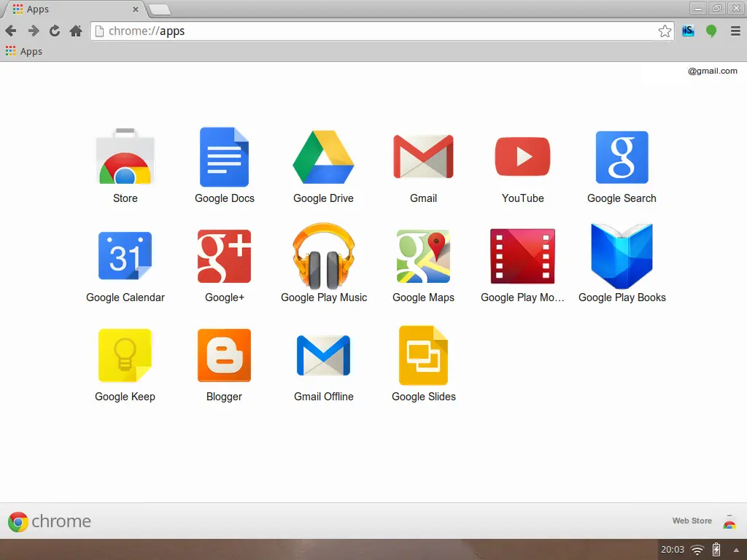Viewport: 747px width, 560px height.
Task: Open Google Play Music
Action: point(324,256)
